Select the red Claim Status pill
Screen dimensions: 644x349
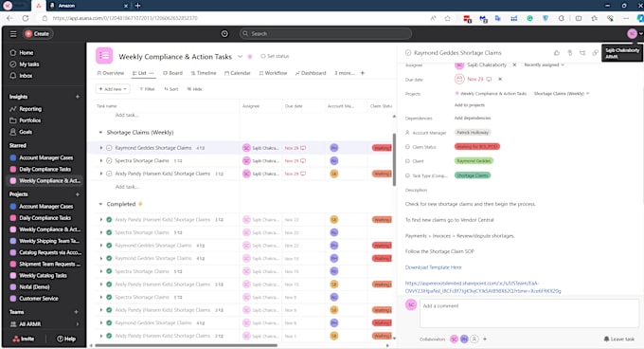(x=477, y=146)
